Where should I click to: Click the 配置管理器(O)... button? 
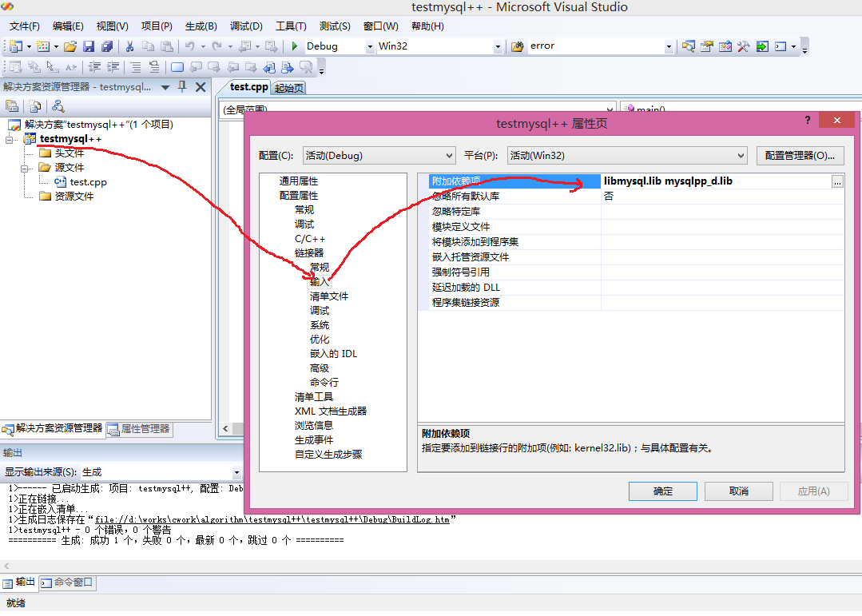point(800,156)
